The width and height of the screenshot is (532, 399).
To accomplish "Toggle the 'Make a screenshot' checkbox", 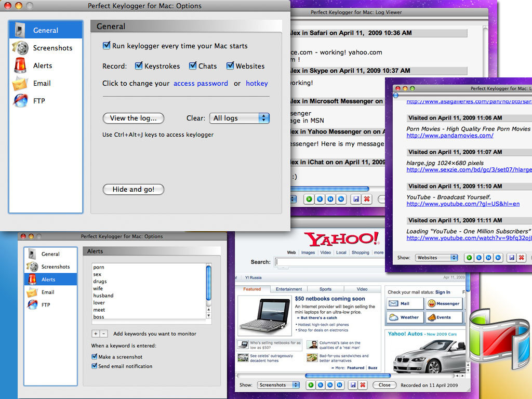I will point(95,356).
